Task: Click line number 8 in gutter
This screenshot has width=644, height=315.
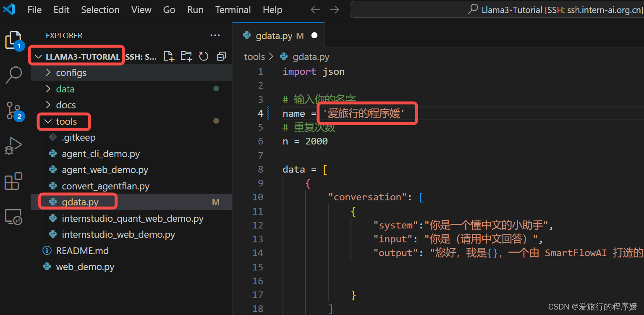Action: (260, 169)
